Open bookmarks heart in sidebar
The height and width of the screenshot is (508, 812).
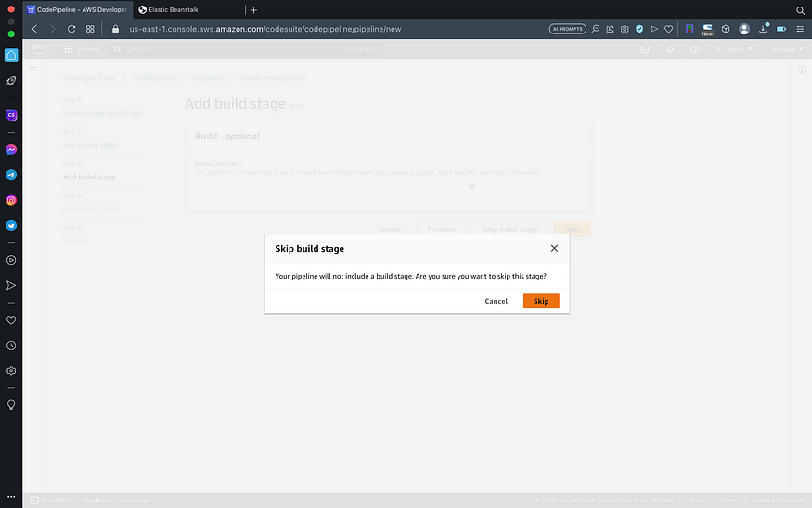coord(11,319)
